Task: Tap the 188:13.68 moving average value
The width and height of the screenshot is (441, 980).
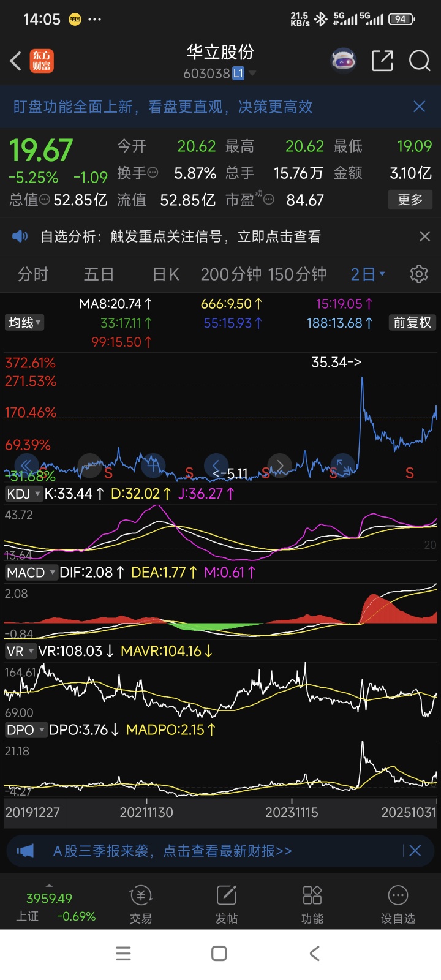Action: [340, 323]
